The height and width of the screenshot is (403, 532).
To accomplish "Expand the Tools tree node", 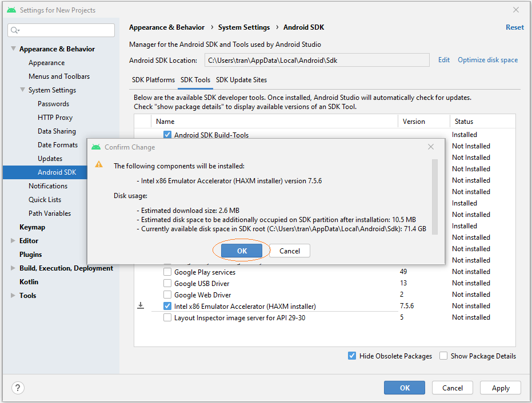I will (x=13, y=295).
